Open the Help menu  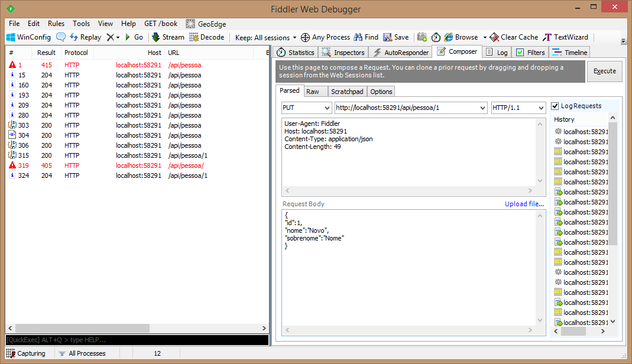click(x=128, y=24)
